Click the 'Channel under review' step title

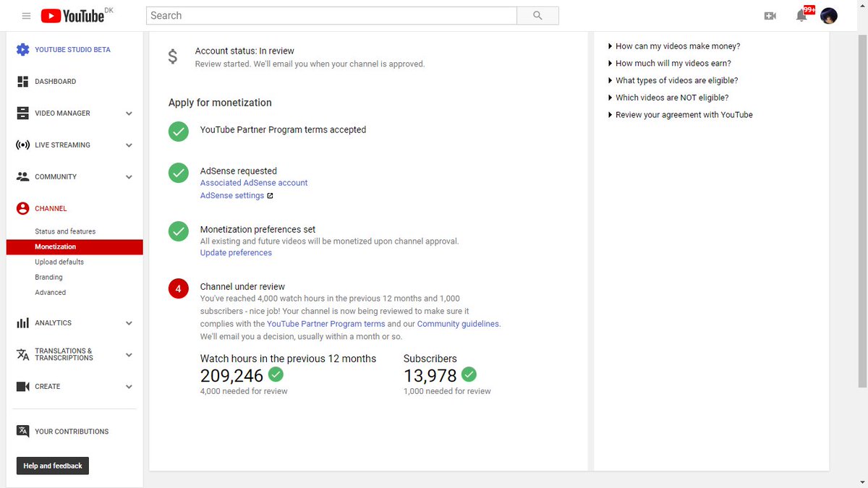pyautogui.click(x=242, y=287)
